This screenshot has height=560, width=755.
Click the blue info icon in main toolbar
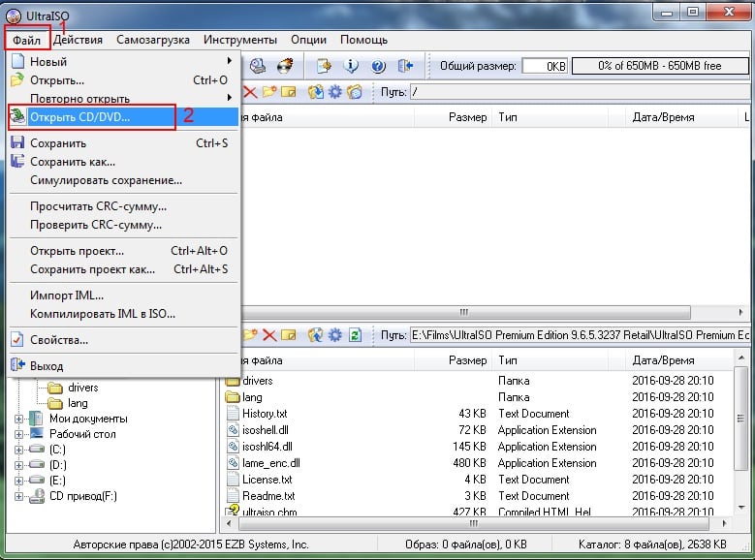(351, 66)
